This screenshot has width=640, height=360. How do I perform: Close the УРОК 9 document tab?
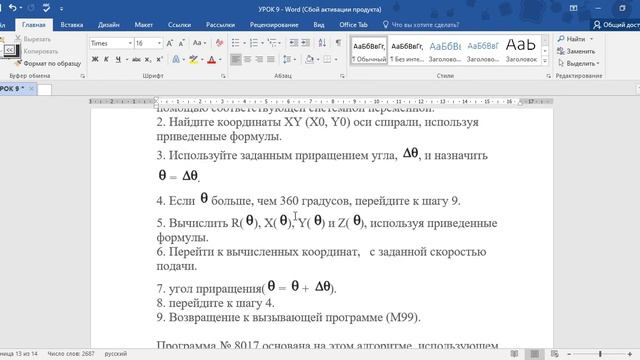pyautogui.click(x=31, y=89)
